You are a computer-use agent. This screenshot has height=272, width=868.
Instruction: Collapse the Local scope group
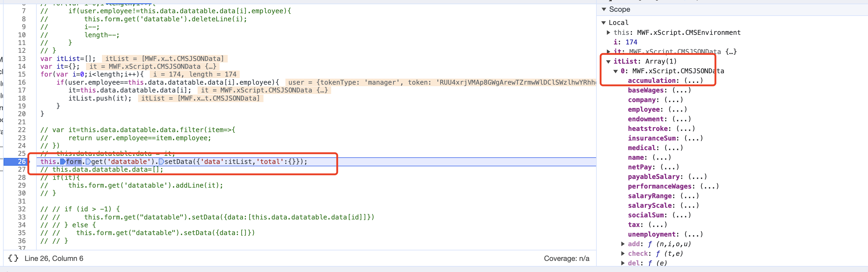(x=604, y=23)
